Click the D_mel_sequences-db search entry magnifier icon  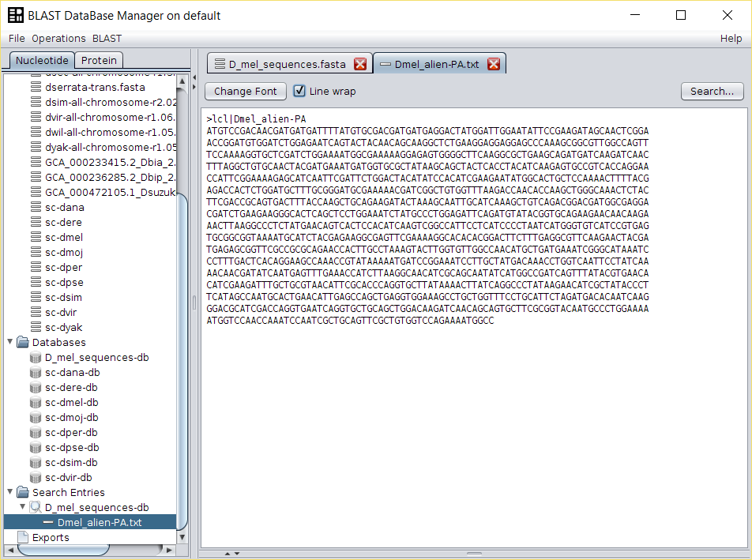(36, 508)
